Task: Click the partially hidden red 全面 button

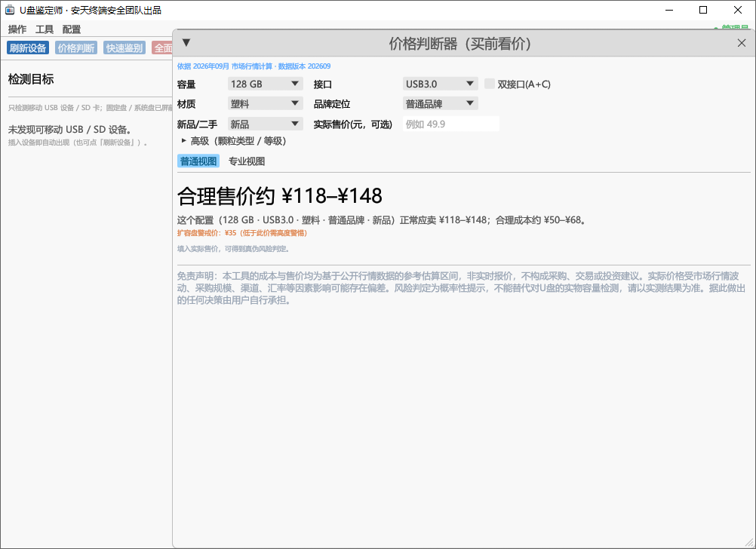Action: tap(162, 48)
